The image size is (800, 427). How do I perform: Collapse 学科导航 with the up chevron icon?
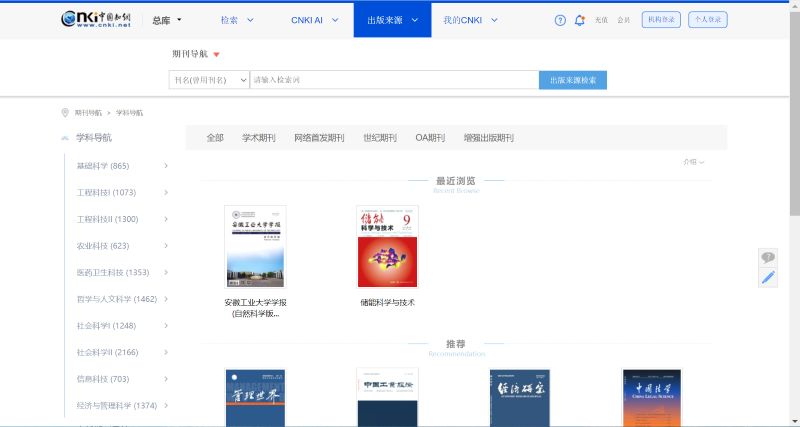[x=65, y=138]
